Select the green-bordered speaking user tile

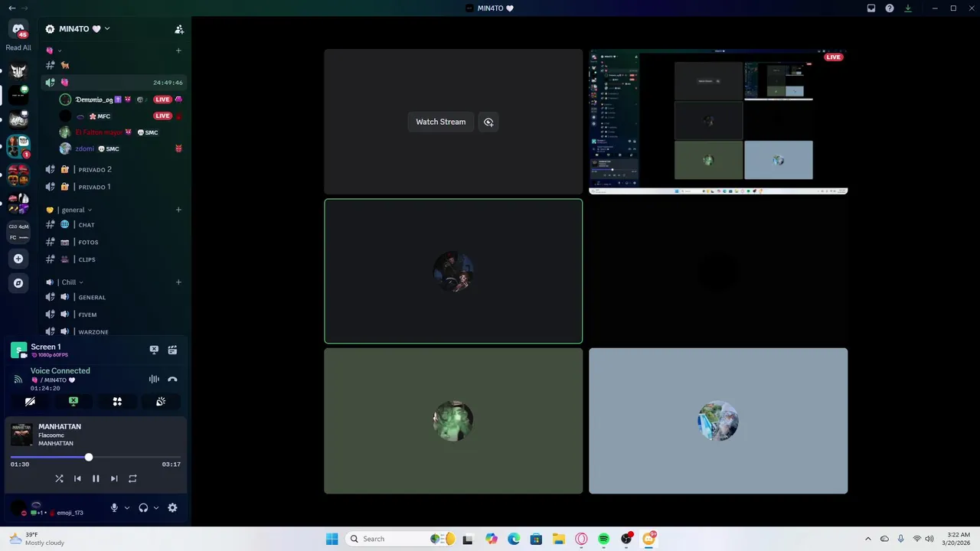click(453, 271)
